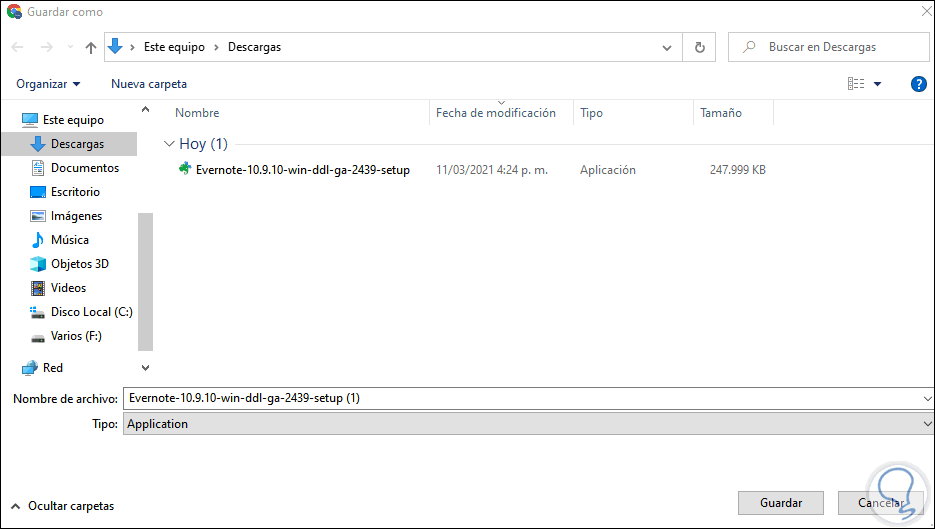Close the 'Guardar como' dialog

click(x=926, y=12)
